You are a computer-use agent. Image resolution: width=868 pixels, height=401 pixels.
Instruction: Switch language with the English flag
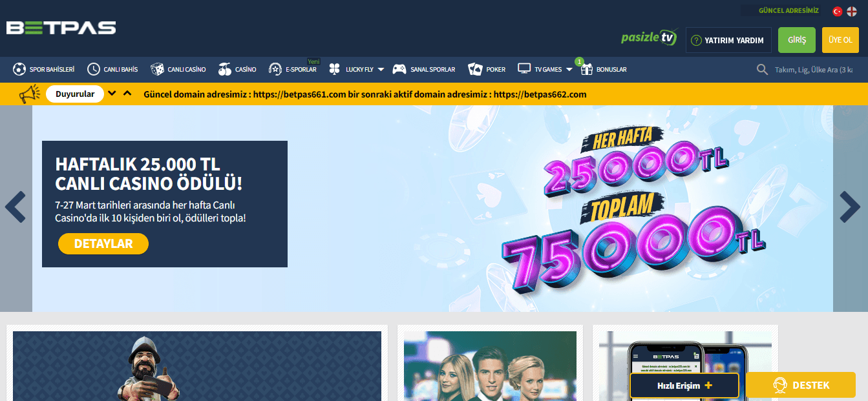(852, 11)
